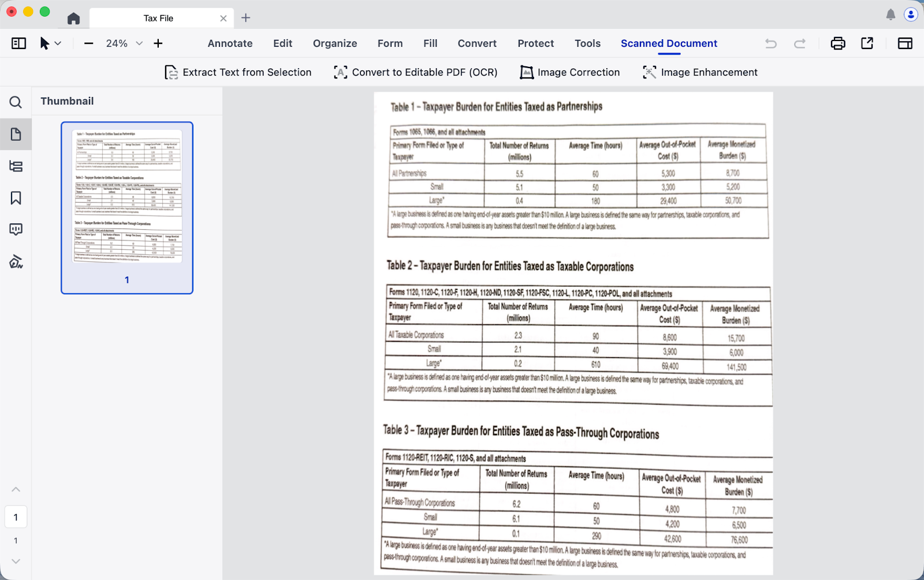Click Convert to Editable PDF (OCR)
This screenshot has height=580, width=924.
(x=415, y=72)
